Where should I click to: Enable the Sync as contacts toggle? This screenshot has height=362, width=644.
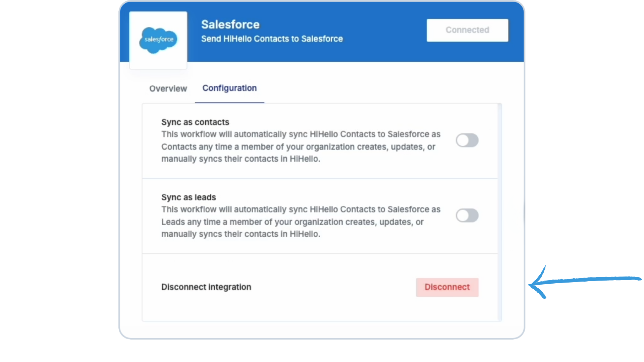467,140
